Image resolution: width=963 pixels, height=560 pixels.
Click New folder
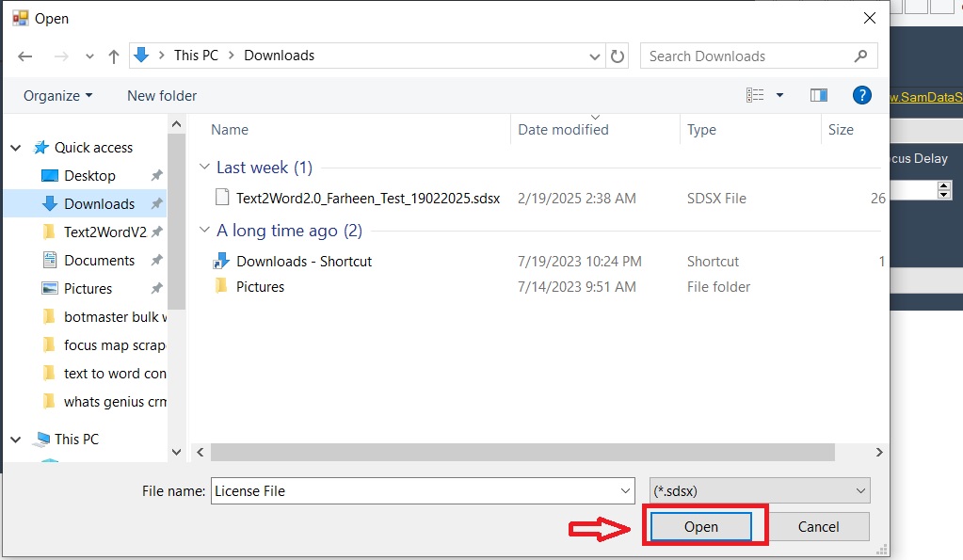pos(162,96)
